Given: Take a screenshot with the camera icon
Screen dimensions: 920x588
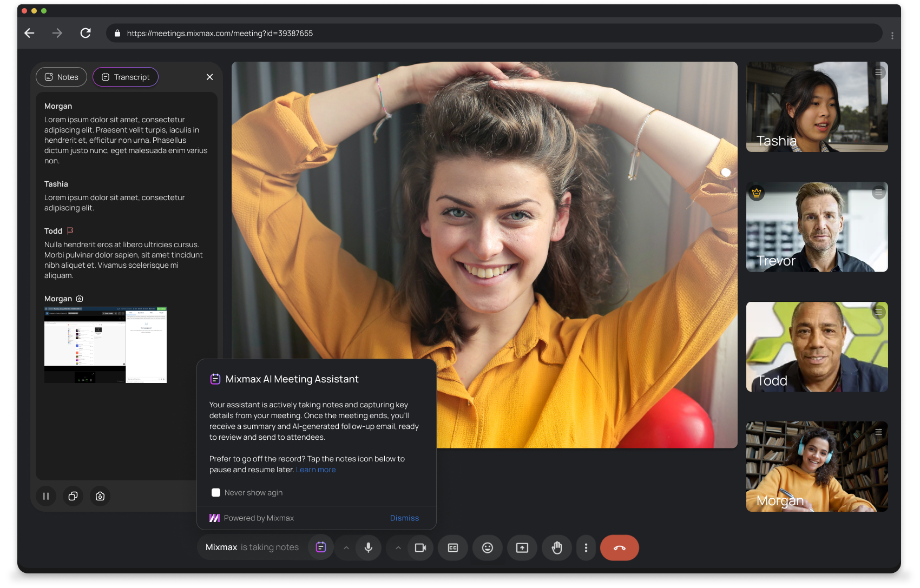Looking at the screenshot, I should (100, 496).
